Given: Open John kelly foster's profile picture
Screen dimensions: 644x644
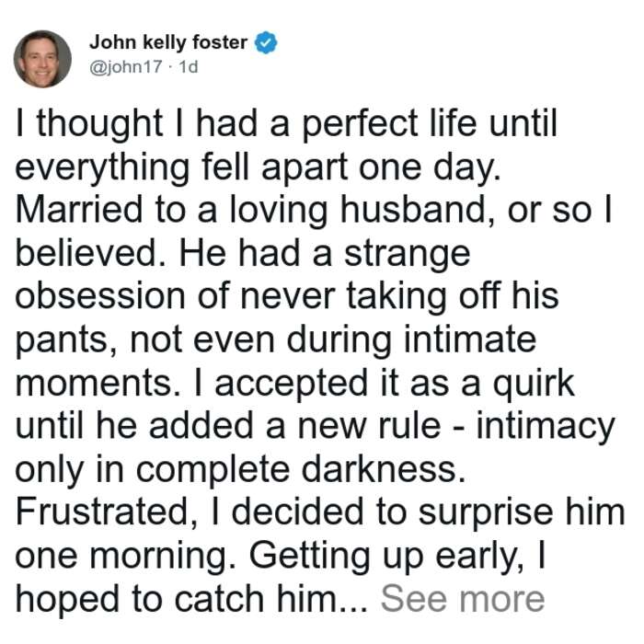Looking at the screenshot, I should coord(42,59).
